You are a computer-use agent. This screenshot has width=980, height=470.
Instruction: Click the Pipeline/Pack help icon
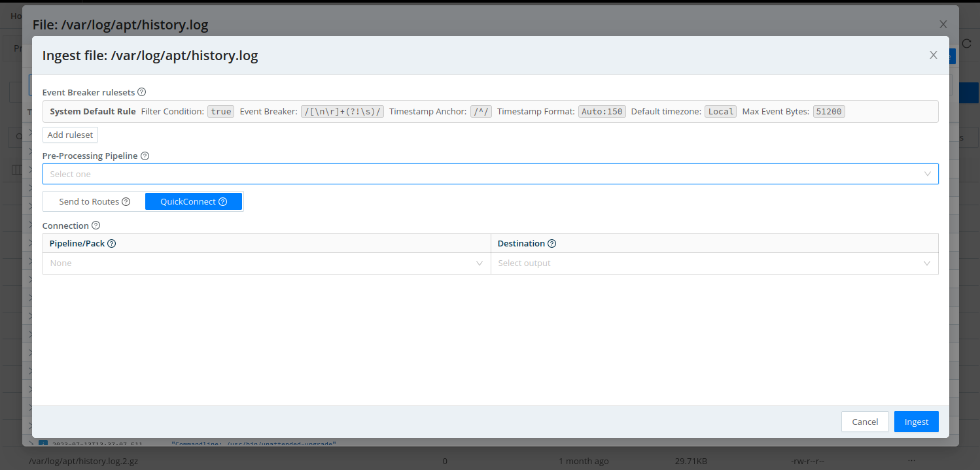pyautogui.click(x=111, y=243)
